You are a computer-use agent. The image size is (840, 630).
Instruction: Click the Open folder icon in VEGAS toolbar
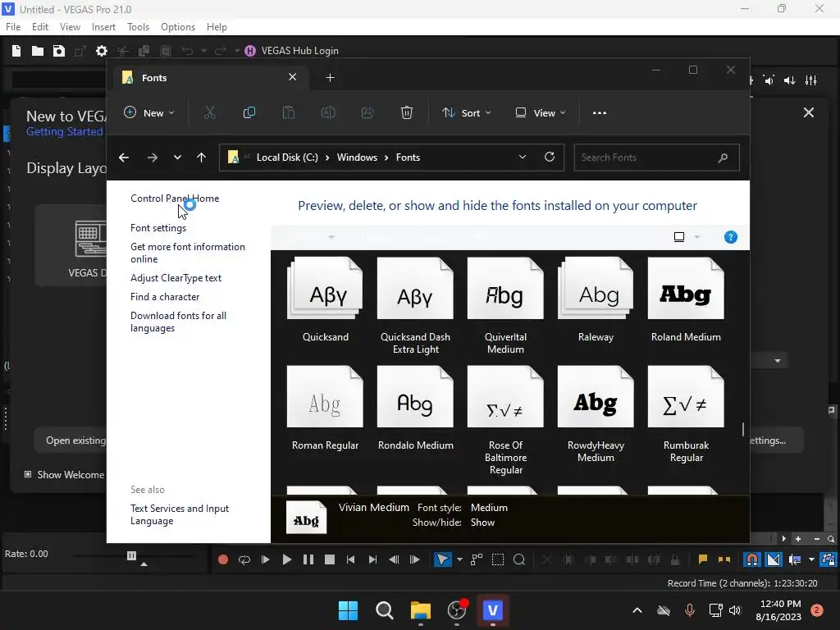pos(38,51)
